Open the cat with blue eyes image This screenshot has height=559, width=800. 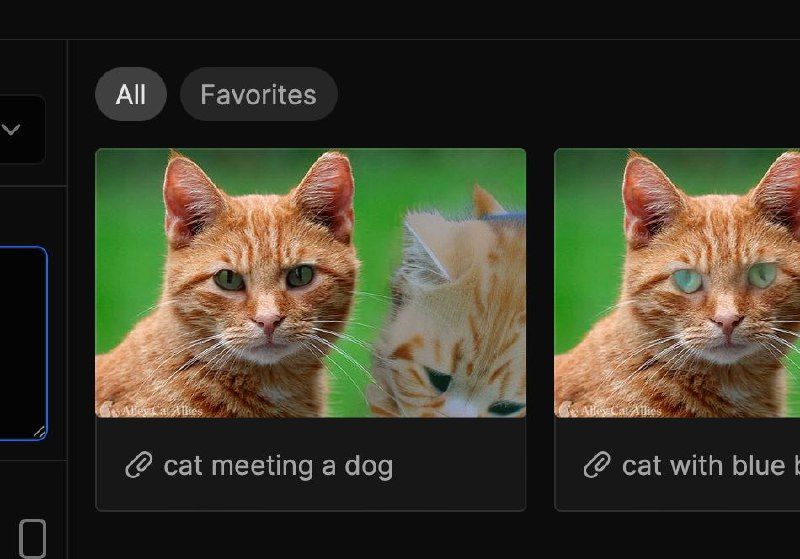[677, 283]
